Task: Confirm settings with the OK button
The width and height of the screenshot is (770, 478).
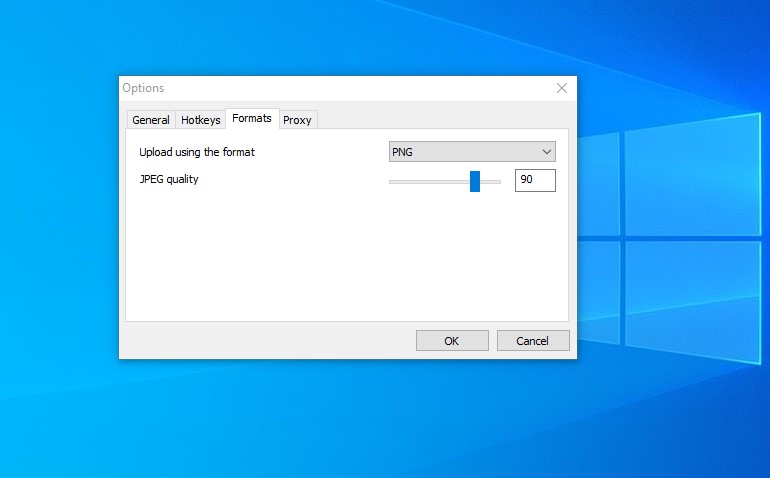Action: 452,340
